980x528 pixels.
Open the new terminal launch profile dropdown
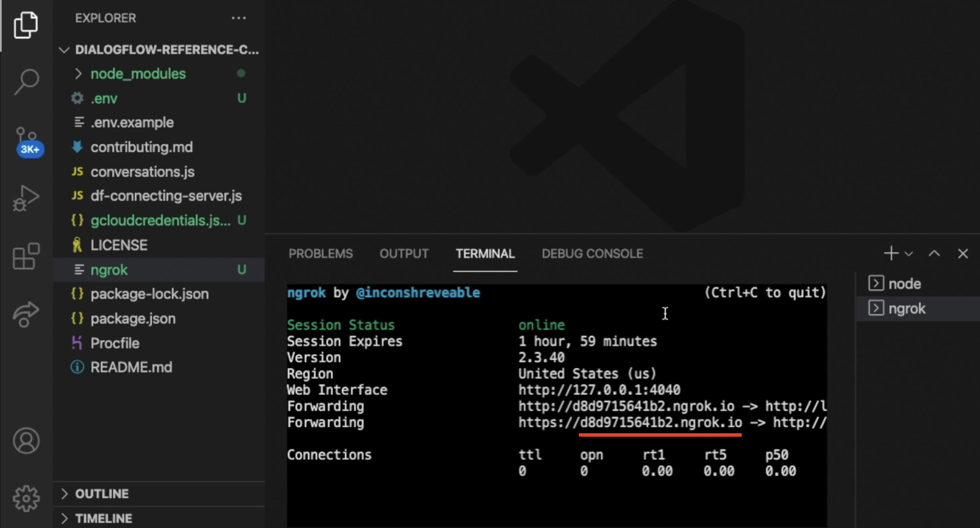(x=909, y=254)
